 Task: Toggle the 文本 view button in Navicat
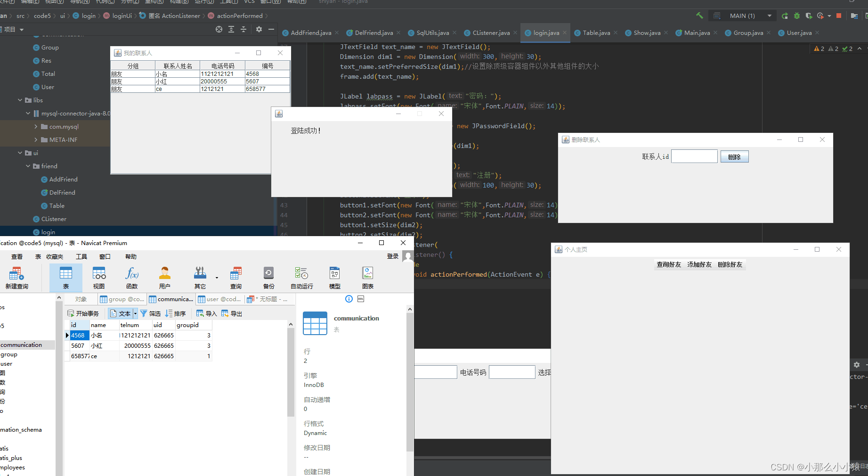tap(121, 313)
